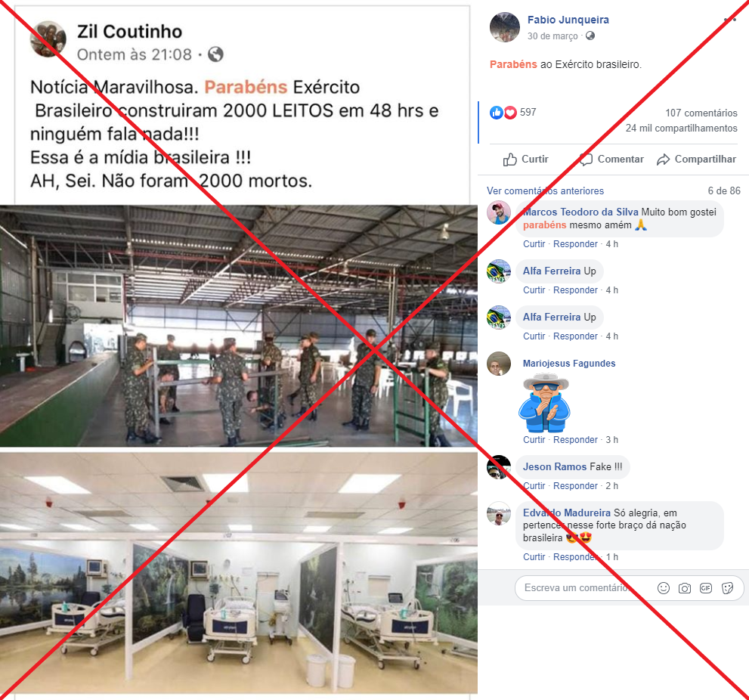The image size is (749, 700).
Task: Open the hospital beds room photo
Action: pos(238,573)
